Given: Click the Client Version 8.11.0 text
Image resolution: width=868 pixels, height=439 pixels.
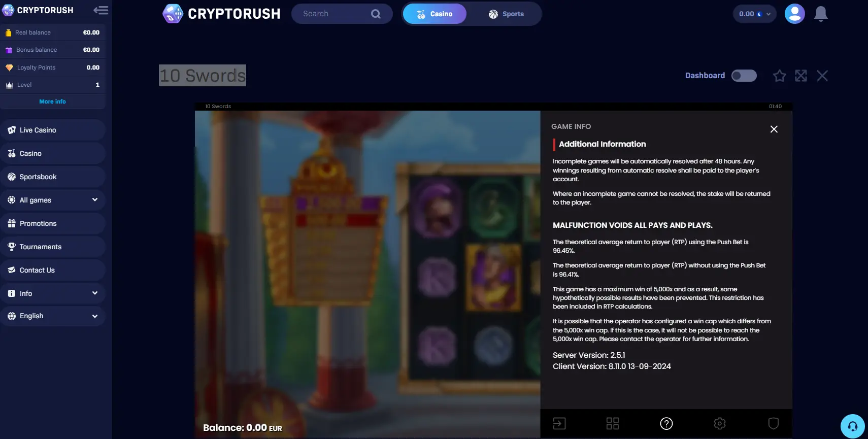Looking at the screenshot, I should (x=612, y=366).
